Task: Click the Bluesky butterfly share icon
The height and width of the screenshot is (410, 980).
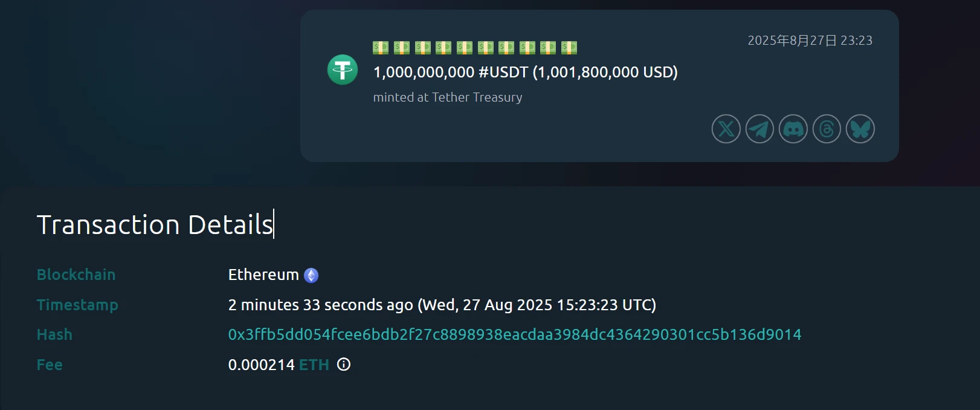Action: point(860,129)
